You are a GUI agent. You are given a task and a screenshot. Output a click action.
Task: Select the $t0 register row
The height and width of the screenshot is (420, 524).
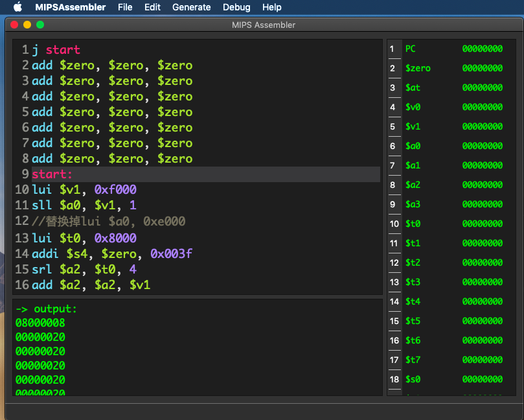451,224
